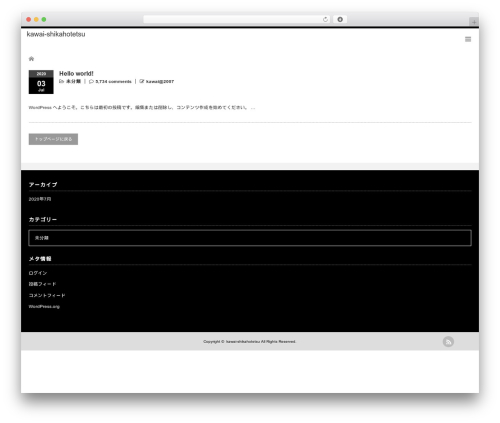Screen dimensions: 500x423
Task: Open the hamburger menu icon
Action: click(x=468, y=39)
